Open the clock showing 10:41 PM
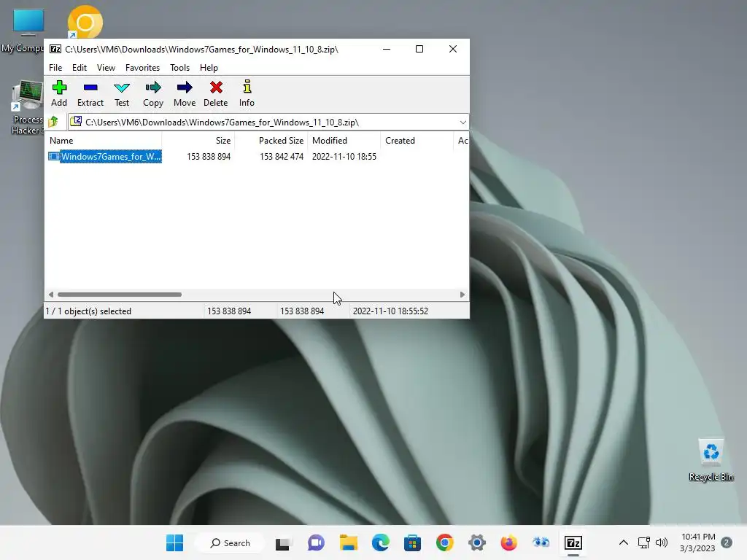747x560 pixels. pos(698,542)
